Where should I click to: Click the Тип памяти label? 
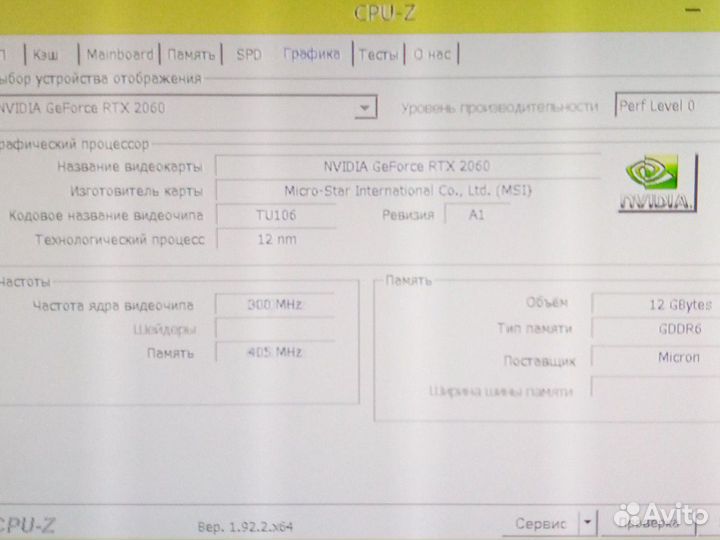[x=535, y=328]
